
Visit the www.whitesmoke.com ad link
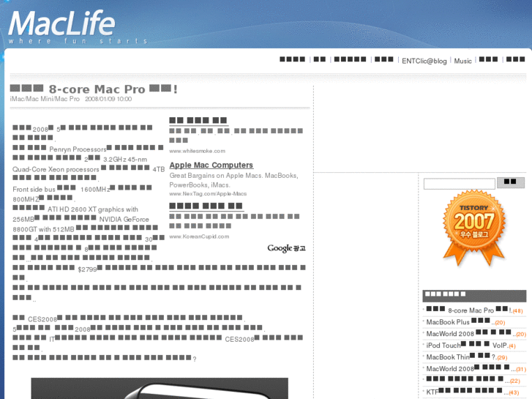click(x=197, y=151)
